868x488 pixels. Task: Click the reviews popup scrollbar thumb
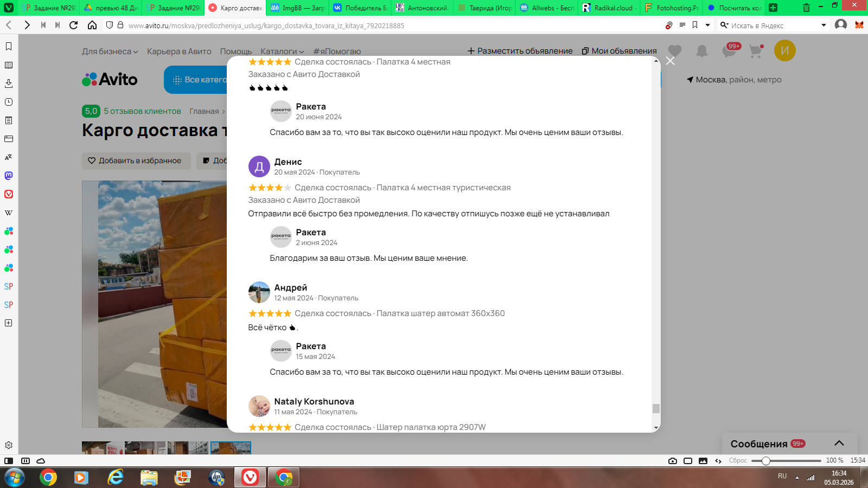click(x=656, y=408)
